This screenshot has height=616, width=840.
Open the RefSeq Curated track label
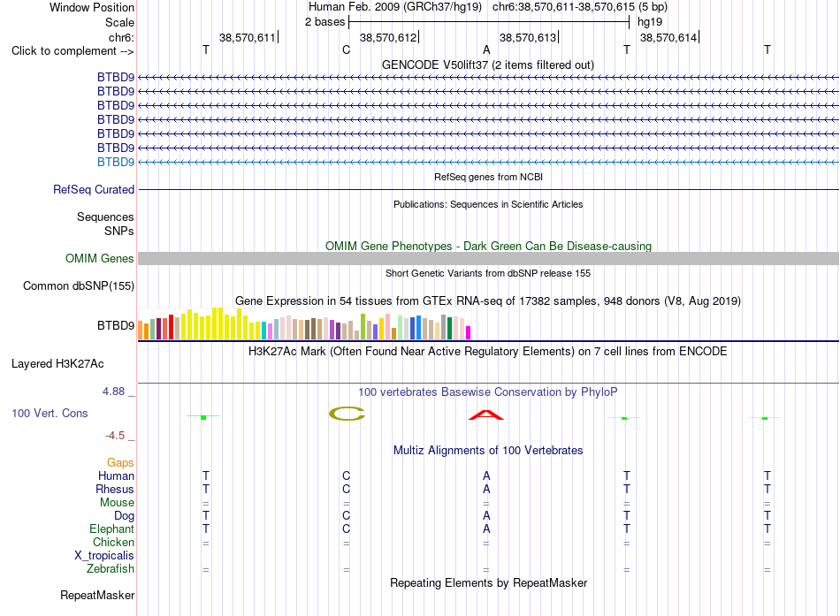94,190
